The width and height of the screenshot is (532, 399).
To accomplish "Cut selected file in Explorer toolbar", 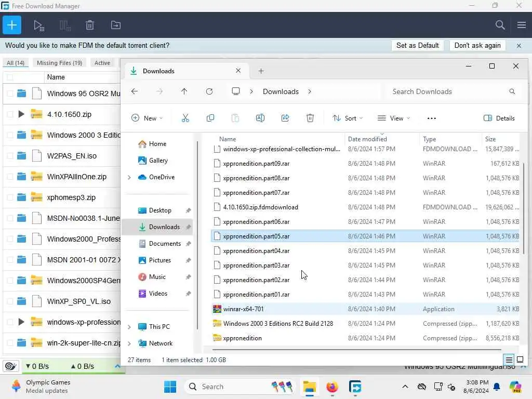I will pyautogui.click(x=185, y=118).
